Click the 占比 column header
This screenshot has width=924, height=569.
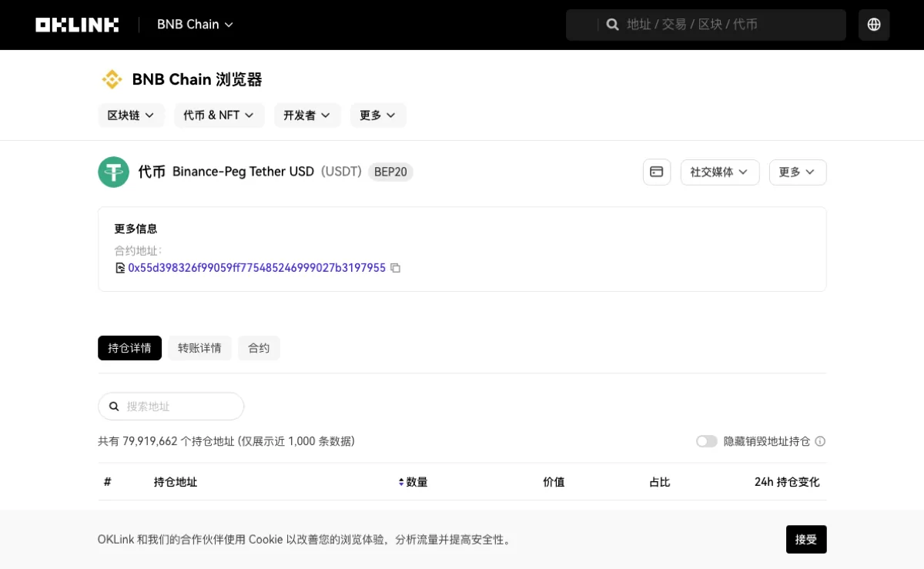pyautogui.click(x=660, y=482)
